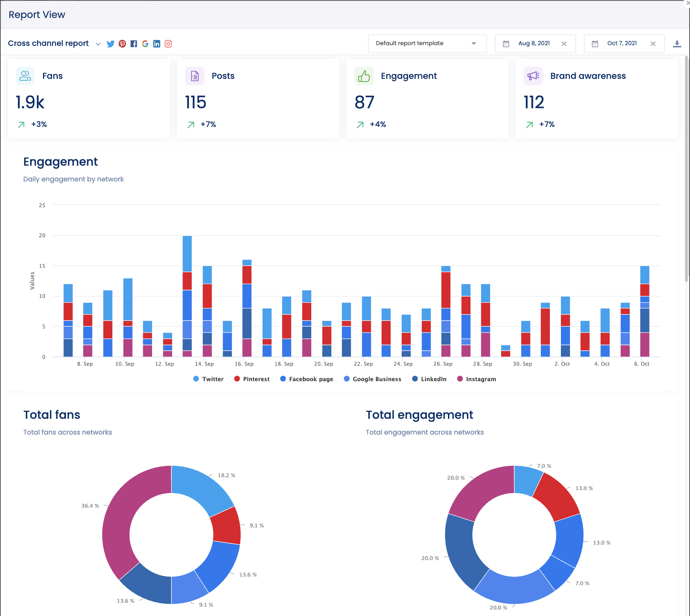The width and height of the screenshot is (690, 616).
Task: Hide LinkedIn via the legend entry
Action: [x=429, y=379]
